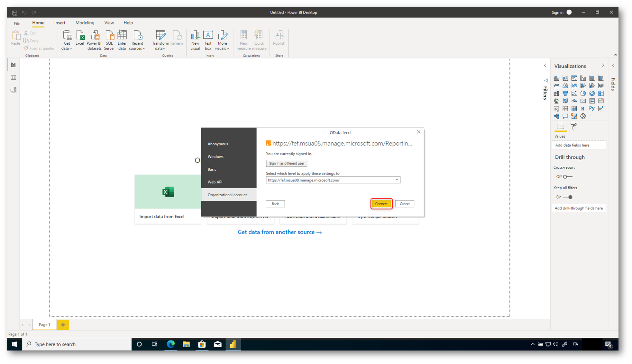Select the pie chart visualization

click(x=583, y=93)
